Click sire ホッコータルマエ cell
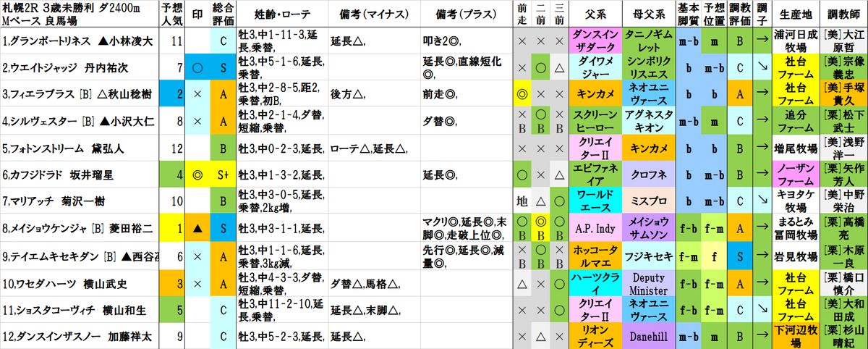Image resolution: width=868 pixels, height=349 pixels. click(594, 255)
